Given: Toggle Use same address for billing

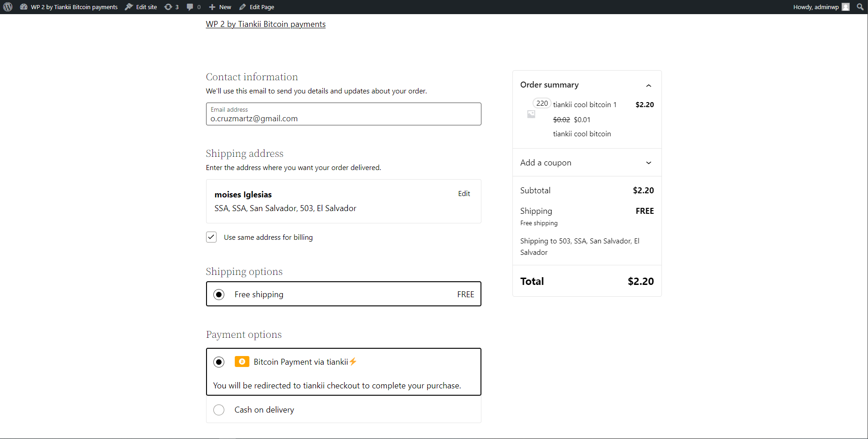Looking at the screenshot, I should (x=211, y=237).
